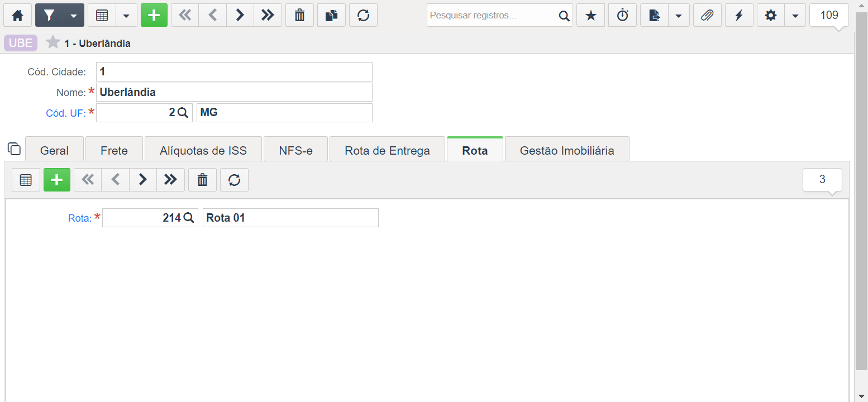
Task: Expand settings gear dropdown arrow
Action: pyautogui.click(x=795, y=15)
